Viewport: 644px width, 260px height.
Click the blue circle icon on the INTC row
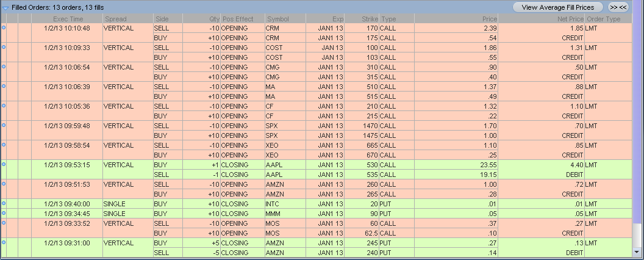[4, 204]
